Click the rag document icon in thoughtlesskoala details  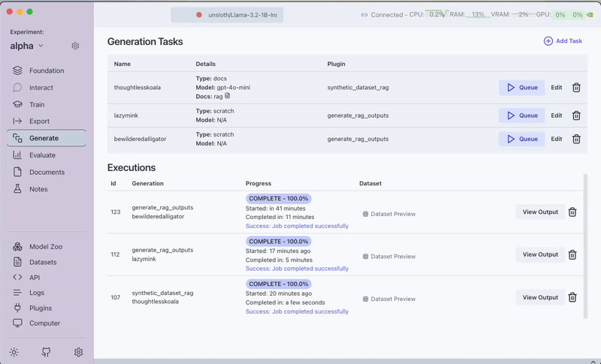point(228,96)
